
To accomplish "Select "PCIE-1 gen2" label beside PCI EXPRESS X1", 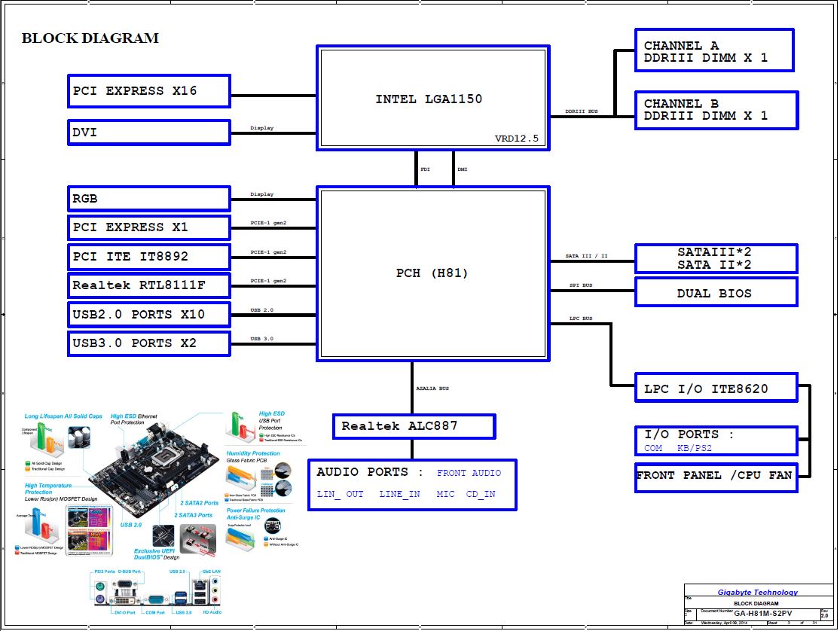I will pyautogui.click(x=268, y=223).
